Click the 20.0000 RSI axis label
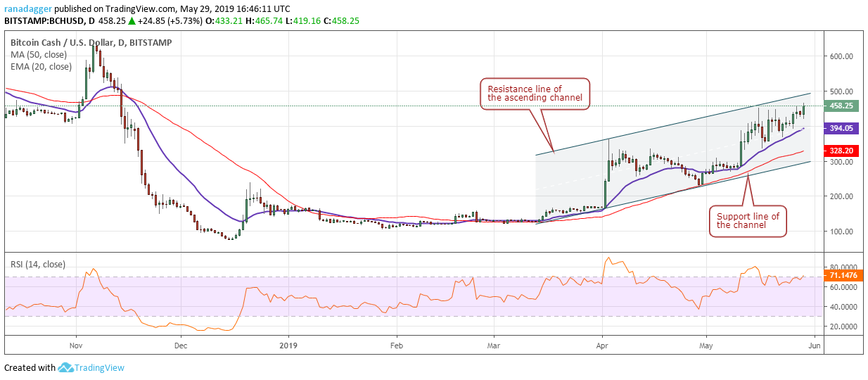 (843, 327)
